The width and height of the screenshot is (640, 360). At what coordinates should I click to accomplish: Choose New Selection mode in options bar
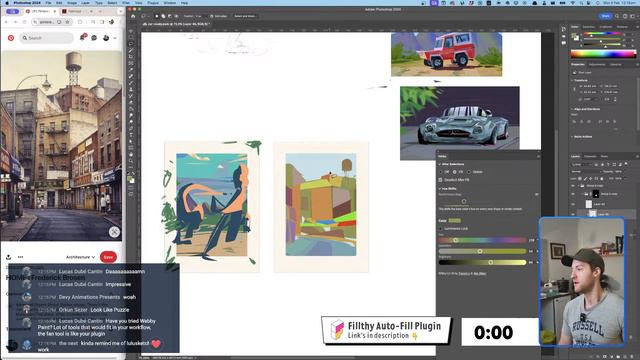coord(156,16)
